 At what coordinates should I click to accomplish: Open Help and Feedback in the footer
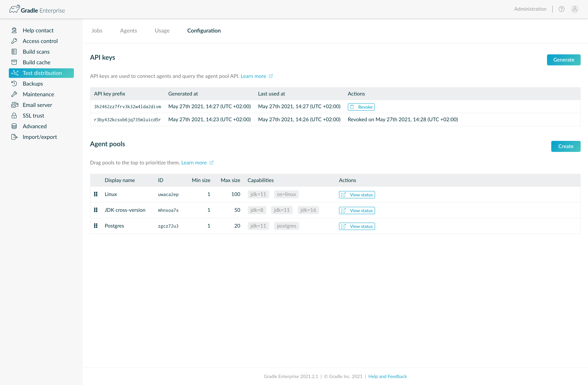tap(387, 376)
